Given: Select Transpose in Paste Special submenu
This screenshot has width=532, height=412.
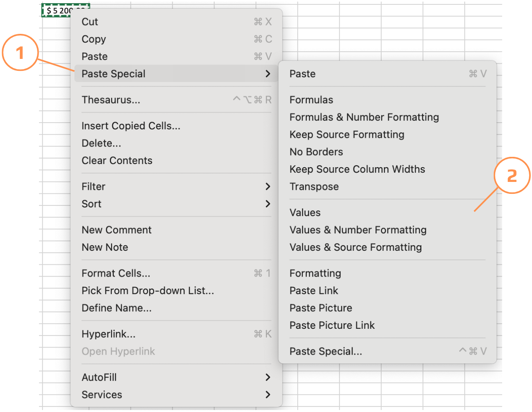Looking at the screenshot, I should click(x=314, y=186).
